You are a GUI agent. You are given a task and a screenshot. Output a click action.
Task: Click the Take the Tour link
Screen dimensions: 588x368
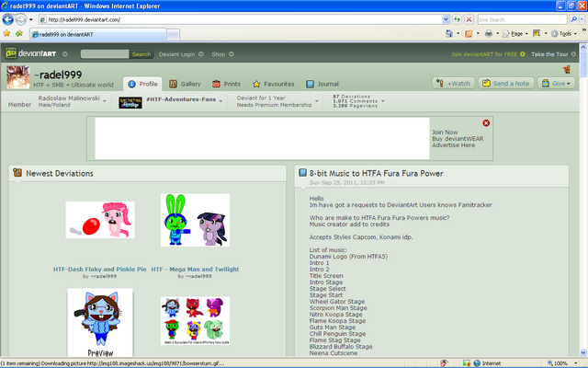pyautogui.click(x=549, y=54)
